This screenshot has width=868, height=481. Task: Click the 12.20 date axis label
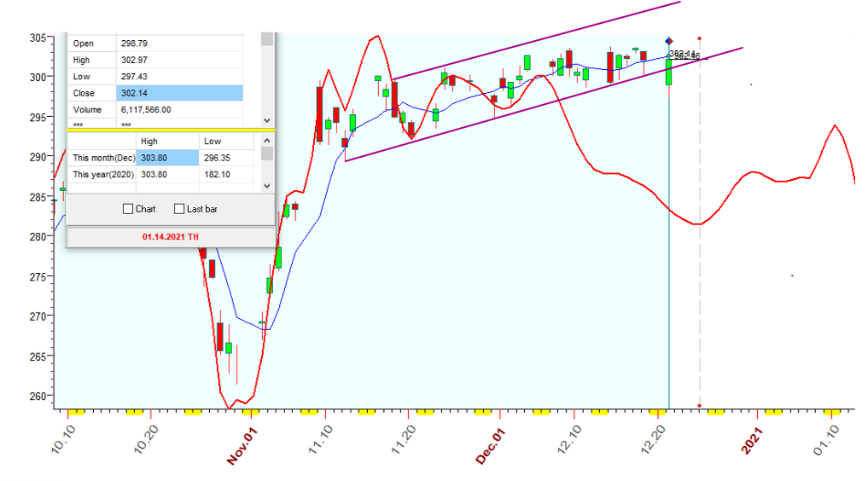coord(653,439)
